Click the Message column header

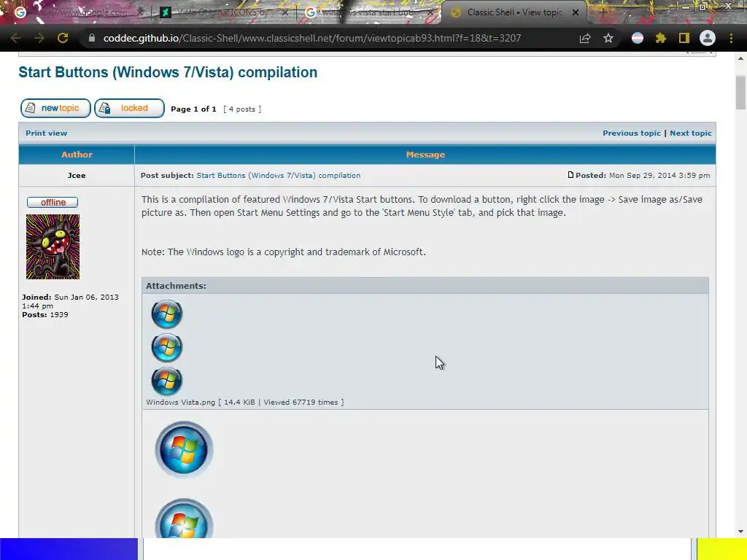tap(425, 155)
